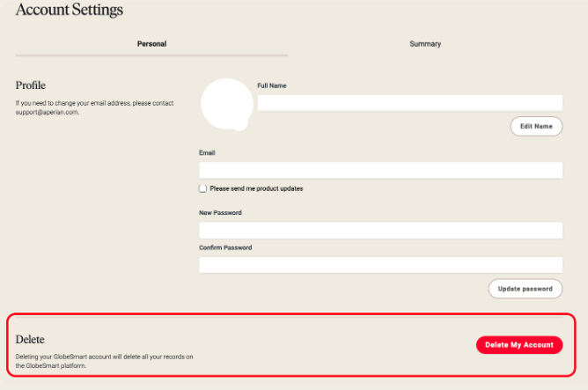Click the Edit Name button
The height and width of the screenshot is (390, 588).
[536, 127]
